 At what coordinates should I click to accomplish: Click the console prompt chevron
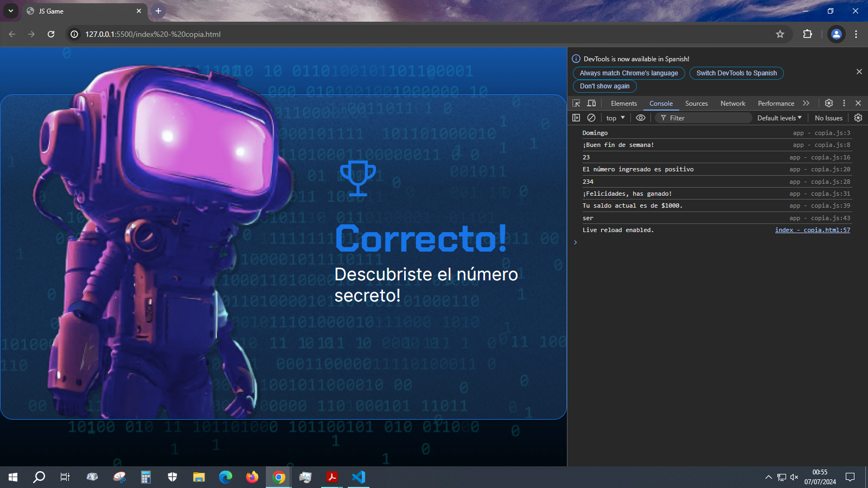[576, 242]
